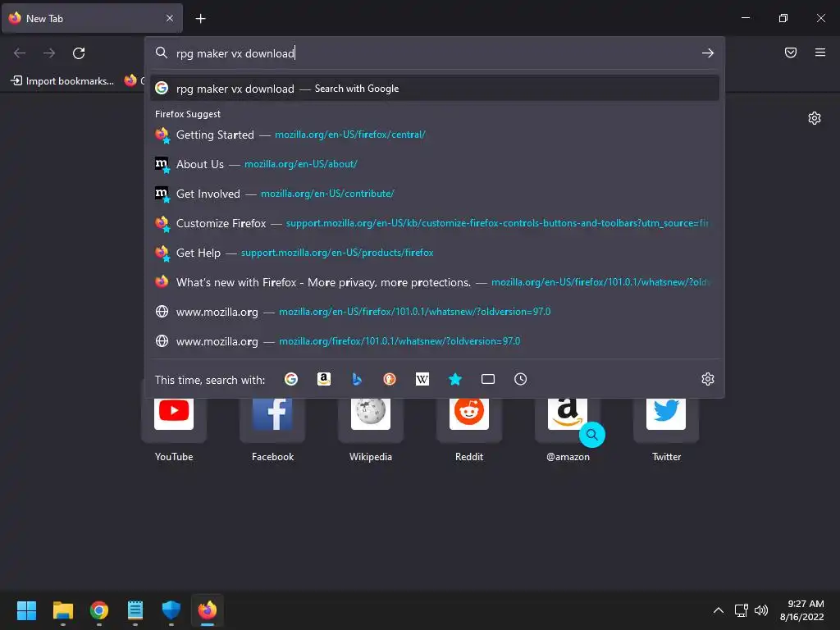This screenshot has width=840, height=630.
Task: Personalize new tab gear icon
Action: point(815,118)
